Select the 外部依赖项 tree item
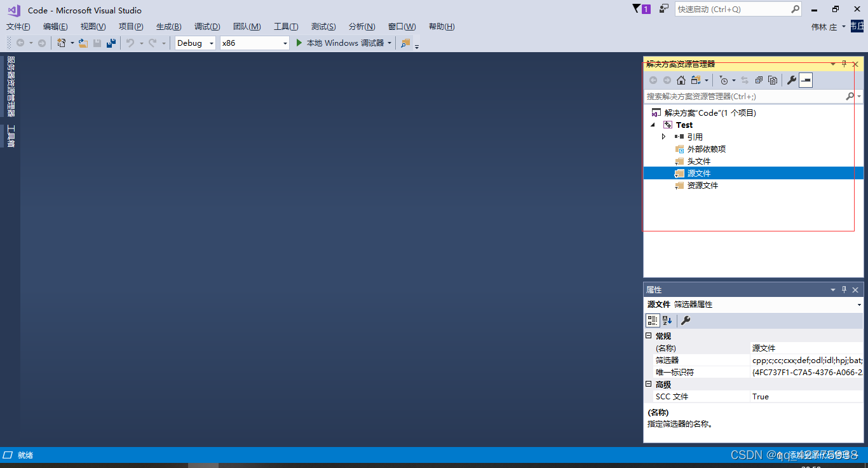This screenshot has width=868, height=468. click(706, 149)
